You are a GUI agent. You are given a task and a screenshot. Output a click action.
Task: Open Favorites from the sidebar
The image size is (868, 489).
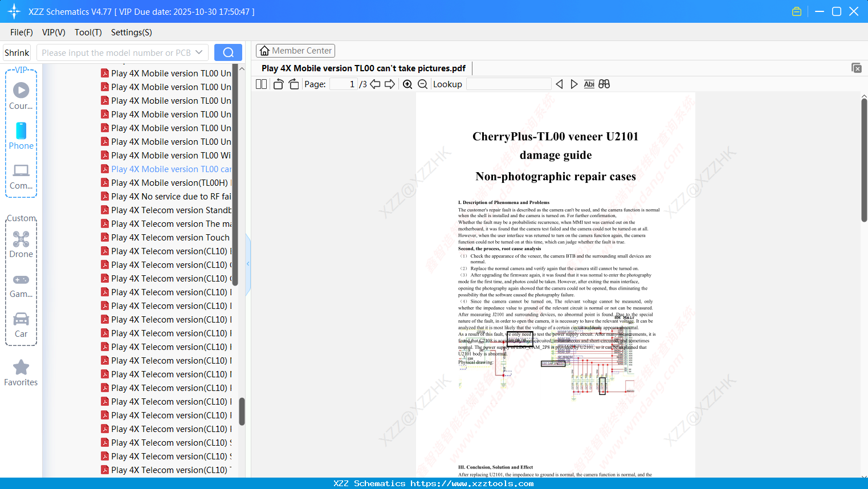point(21,373)
